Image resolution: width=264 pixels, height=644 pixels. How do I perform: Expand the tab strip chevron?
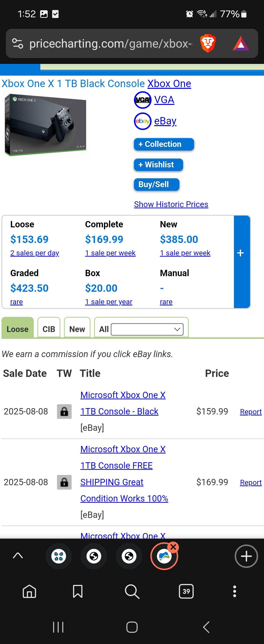[18, 555]
